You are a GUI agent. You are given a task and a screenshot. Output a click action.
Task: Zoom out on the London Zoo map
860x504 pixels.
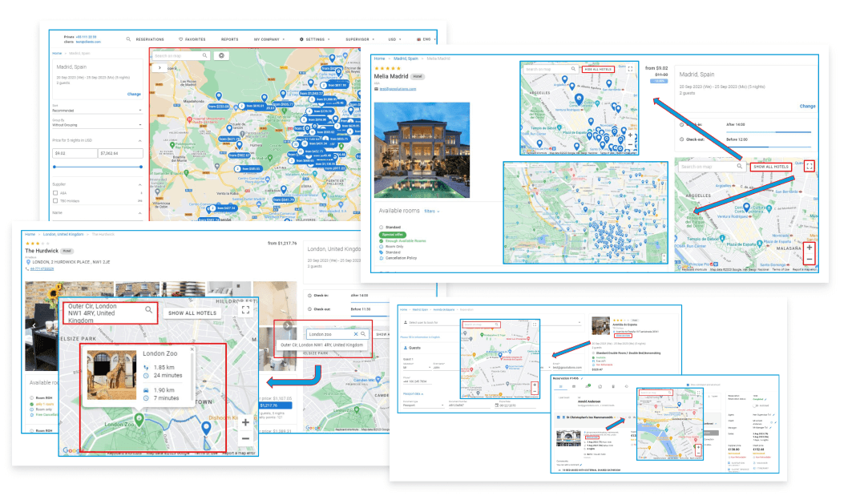245,438
